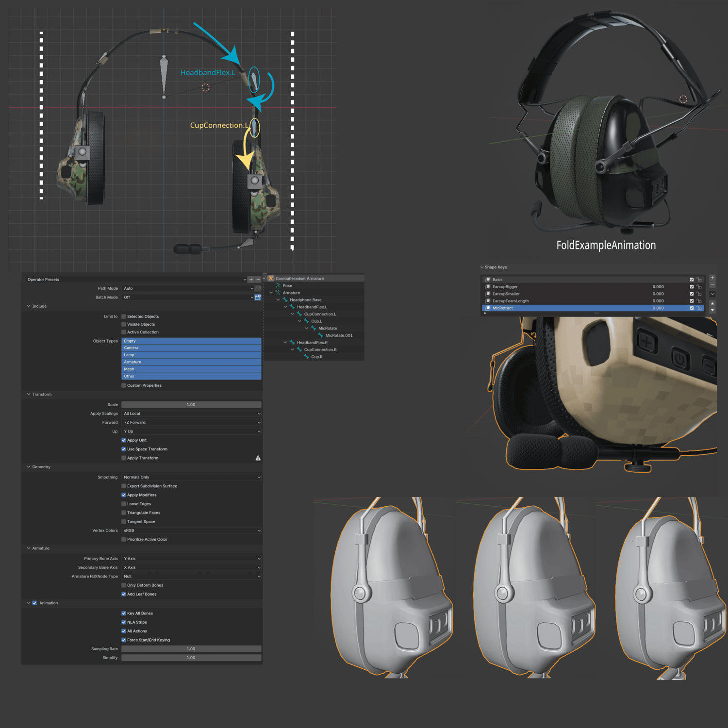Uncheck the Add Leaf Bones checkbox
Image resolution: width=728 pixels, height=728 pixels.
(124, 594)
